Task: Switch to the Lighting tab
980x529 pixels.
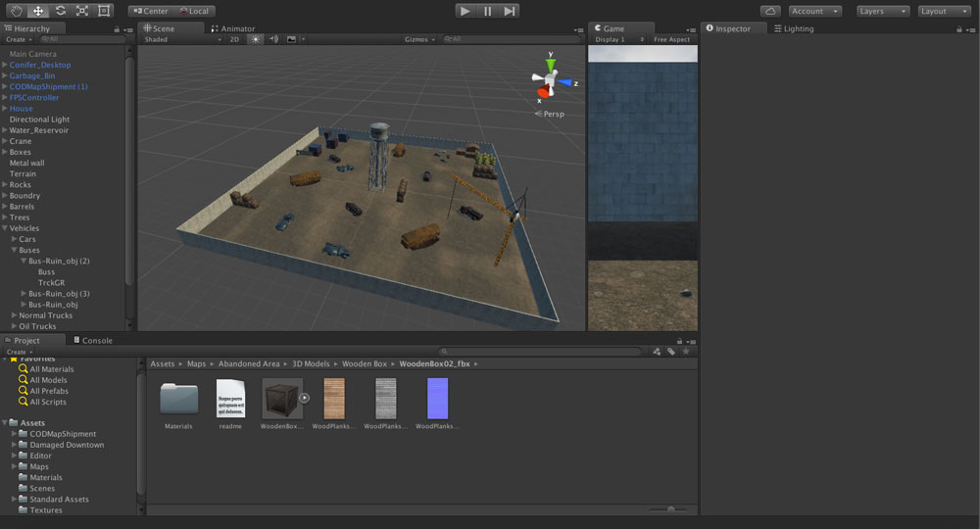Action: (x=794, y=28)
